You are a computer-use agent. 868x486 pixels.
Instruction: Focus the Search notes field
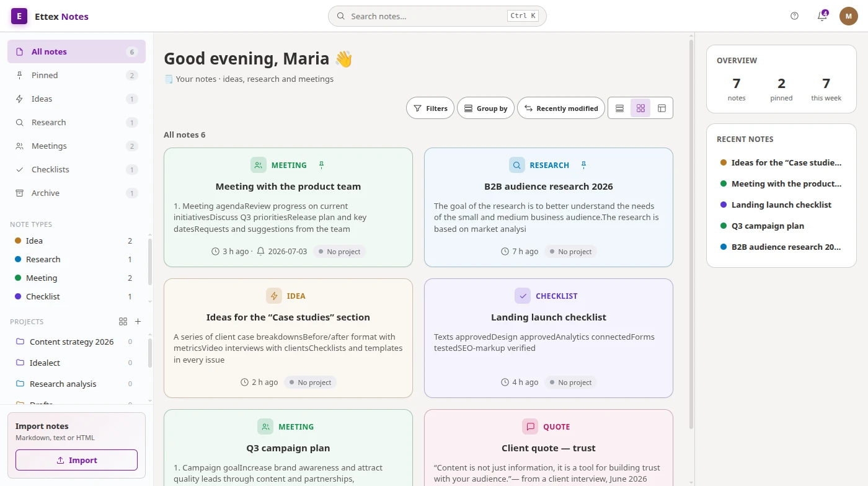pos(437,16)
